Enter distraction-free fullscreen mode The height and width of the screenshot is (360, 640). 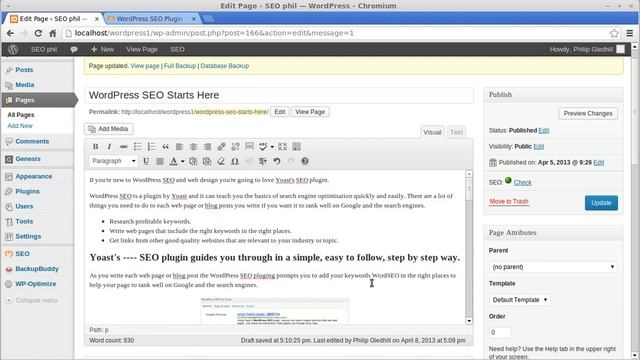click(282, 147)
